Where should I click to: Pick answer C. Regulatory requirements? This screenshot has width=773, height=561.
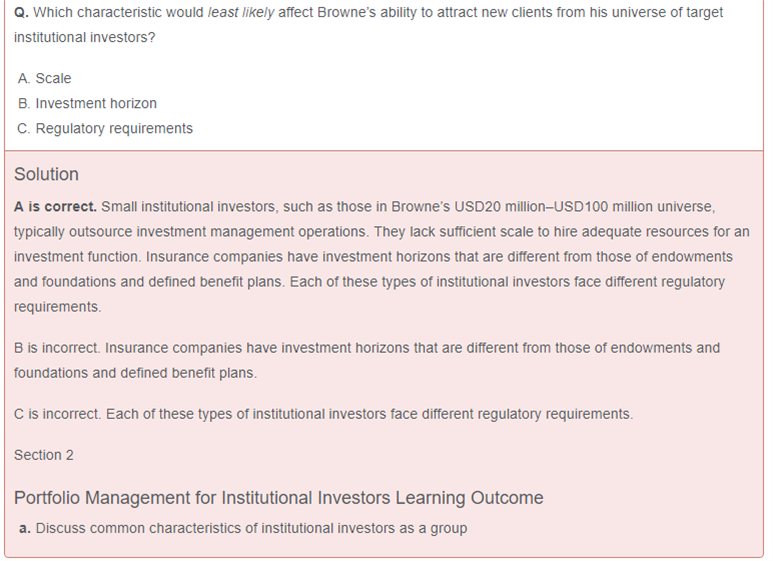point(105,128)
